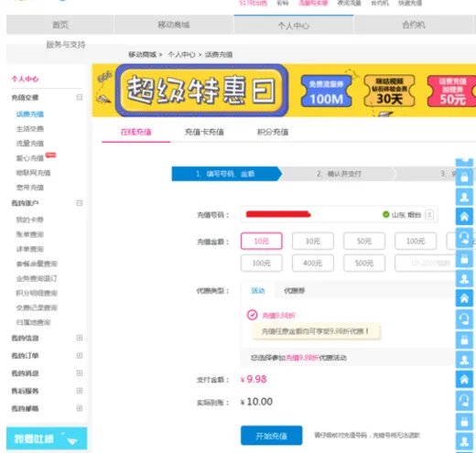Click the 30天 membership coupon
This screenshot has width=476, height=453.
click(x=389, y=91)
